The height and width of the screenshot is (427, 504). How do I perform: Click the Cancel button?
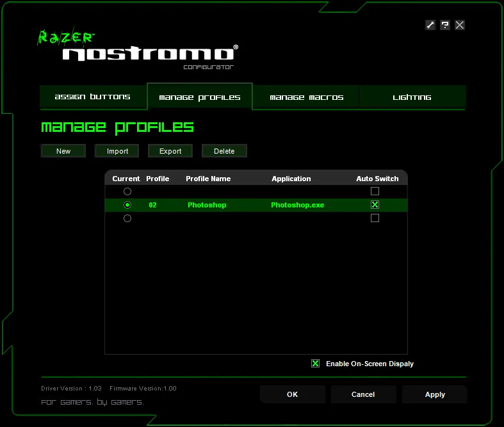(363, 394)
